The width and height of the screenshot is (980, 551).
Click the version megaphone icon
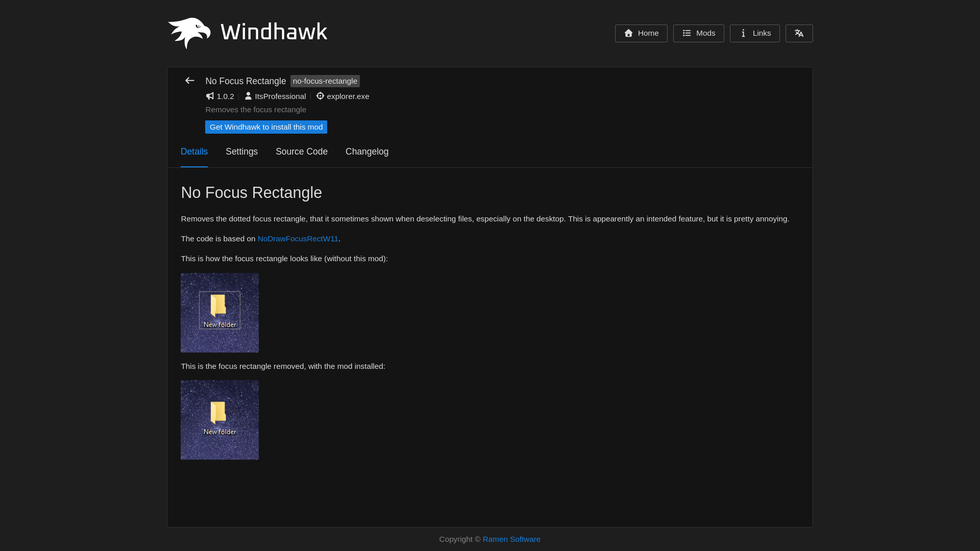(210, 96)
